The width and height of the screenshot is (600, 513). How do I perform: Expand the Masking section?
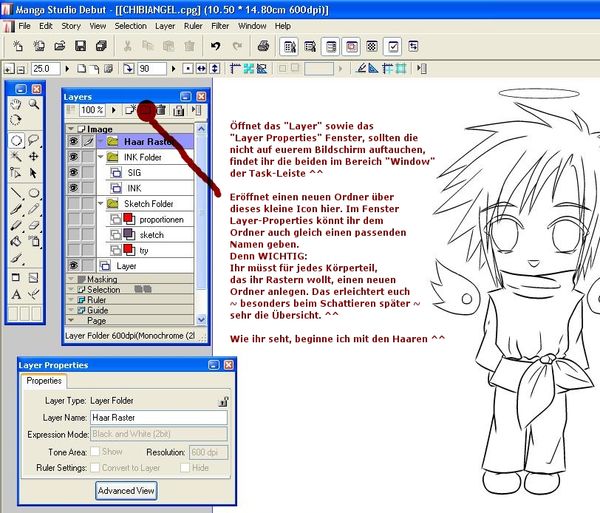pyautogui.click(x=71, y=279)
